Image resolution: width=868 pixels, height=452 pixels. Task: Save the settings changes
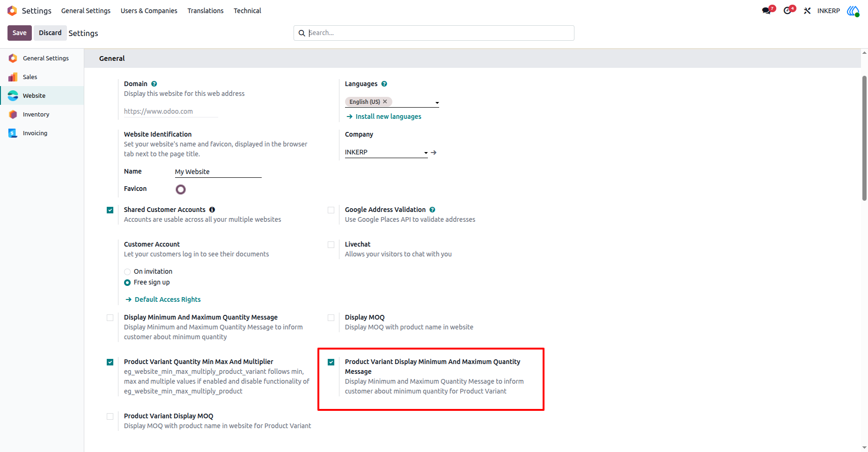[x=20, y=33]
